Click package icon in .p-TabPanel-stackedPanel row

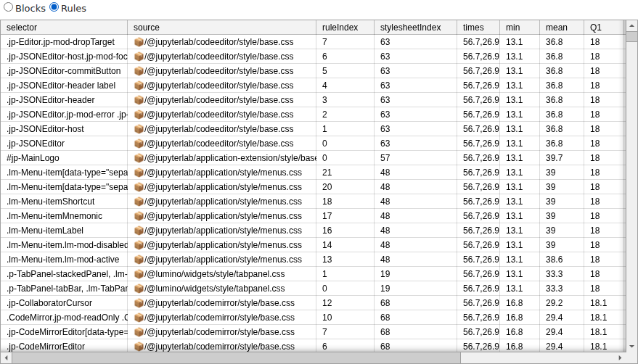pyautogui.click(x=139, y=273)
